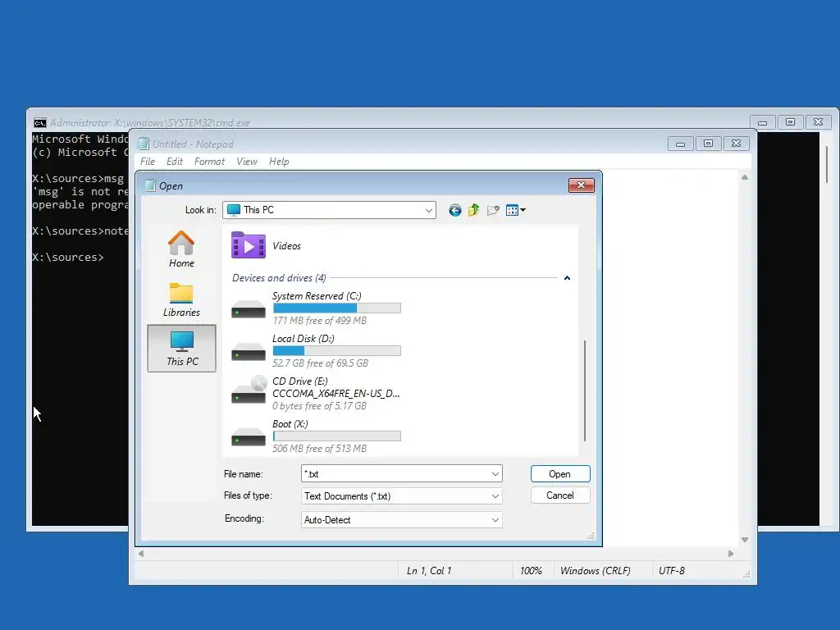Image resolution: width=840 pixels, height=630 pixels.
Task: Open the Notepad Help menu
Action: [x=279, y=162]
